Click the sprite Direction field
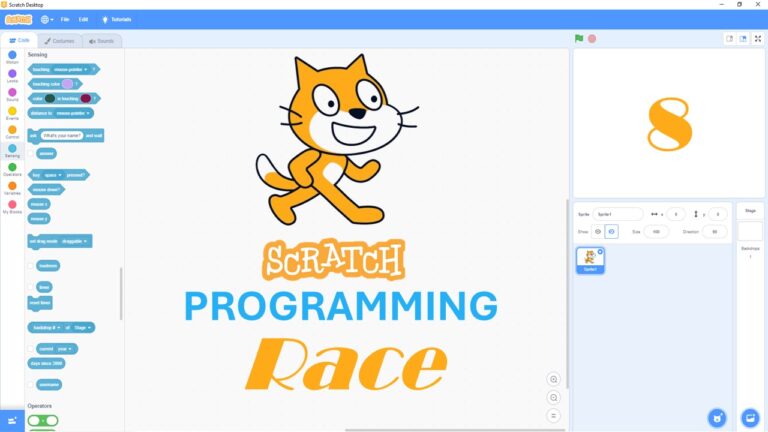This screenshot has height=432, width=768. coord(715,232)
